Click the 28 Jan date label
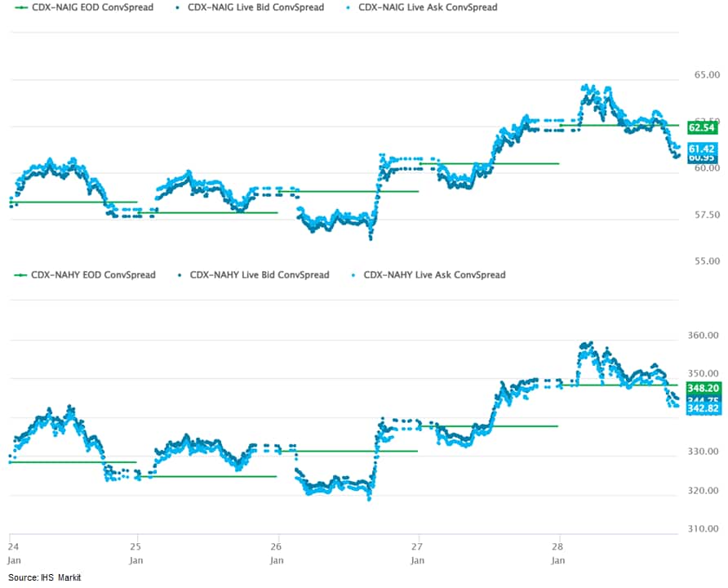728x588 pixels. click(558, 551)
